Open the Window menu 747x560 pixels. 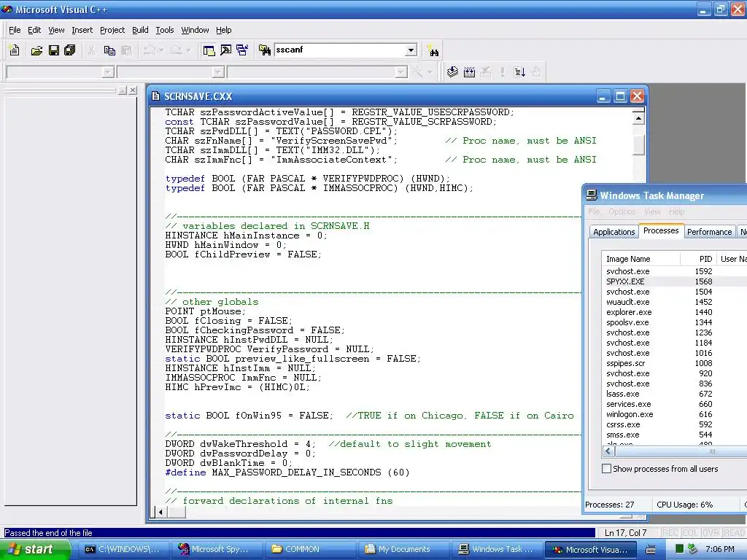195,30
